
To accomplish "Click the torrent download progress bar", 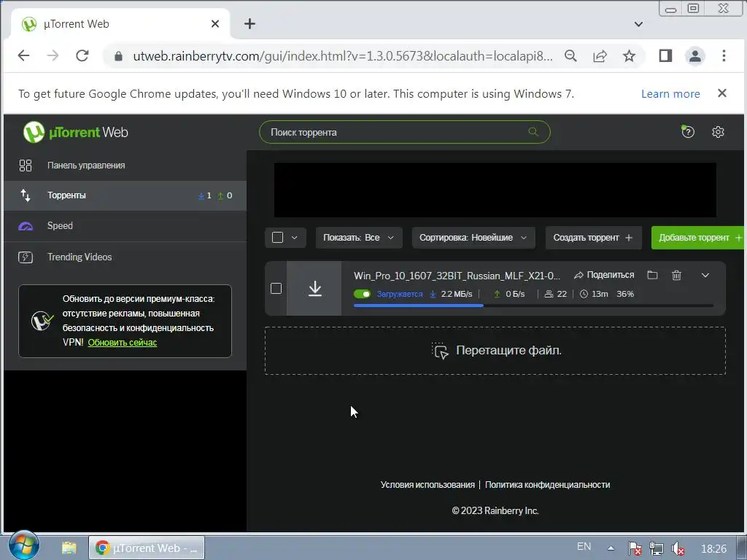I will click(533, 306).
